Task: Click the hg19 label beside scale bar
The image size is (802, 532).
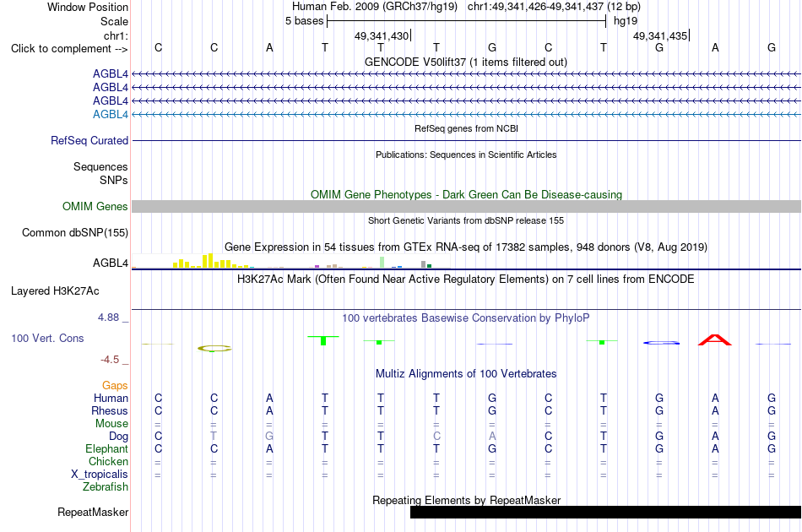Action: pos(626,21)
